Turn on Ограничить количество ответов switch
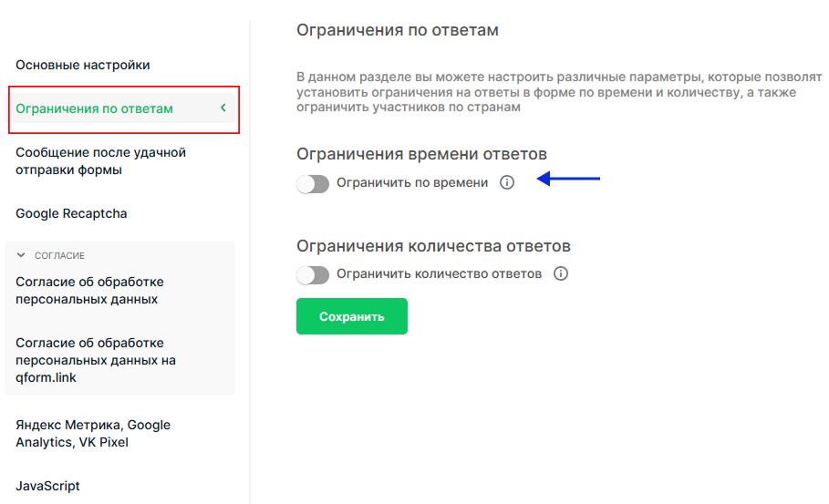The width and height of the screenshot is (829, 504). point(313,274)
